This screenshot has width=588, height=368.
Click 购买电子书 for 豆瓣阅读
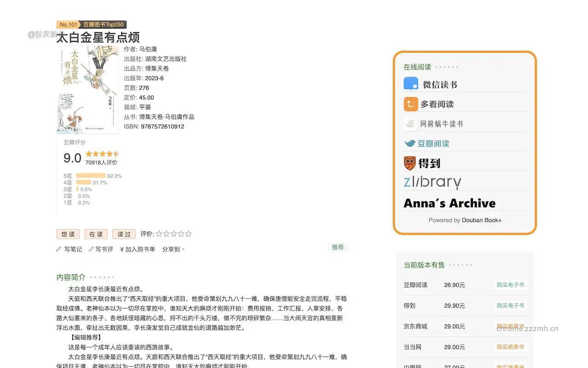tap(510, 285)
